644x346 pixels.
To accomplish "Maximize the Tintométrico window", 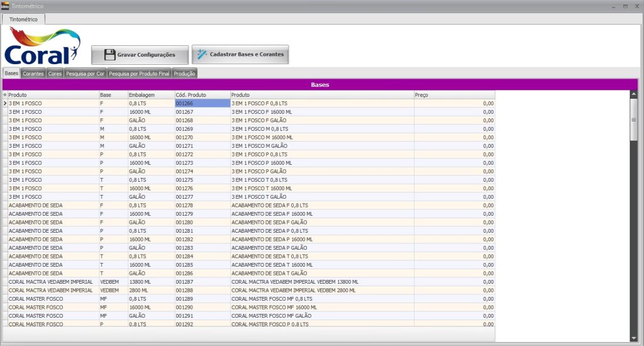I will click(x=625, y=6).
